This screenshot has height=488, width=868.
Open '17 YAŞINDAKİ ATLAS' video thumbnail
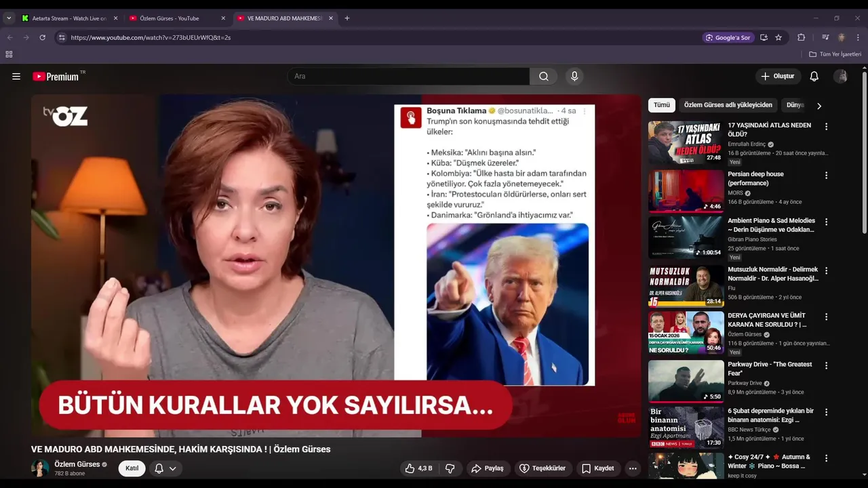pyautogui.click(x=686, y=142)
